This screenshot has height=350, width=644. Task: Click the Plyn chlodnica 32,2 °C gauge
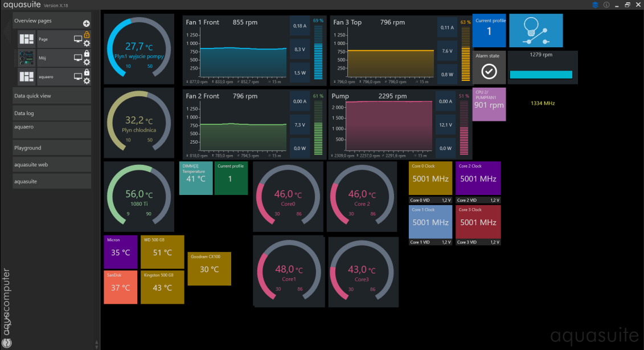139,123
